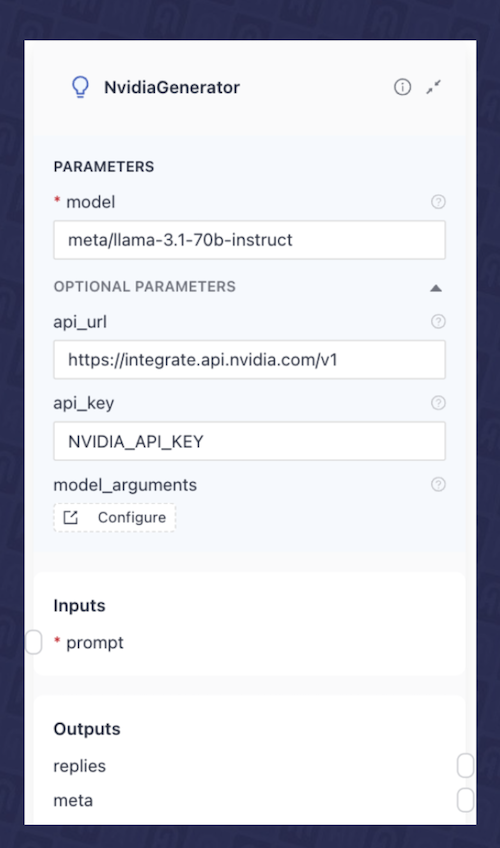Click the replies output connector handle

[x=465, y=766]
